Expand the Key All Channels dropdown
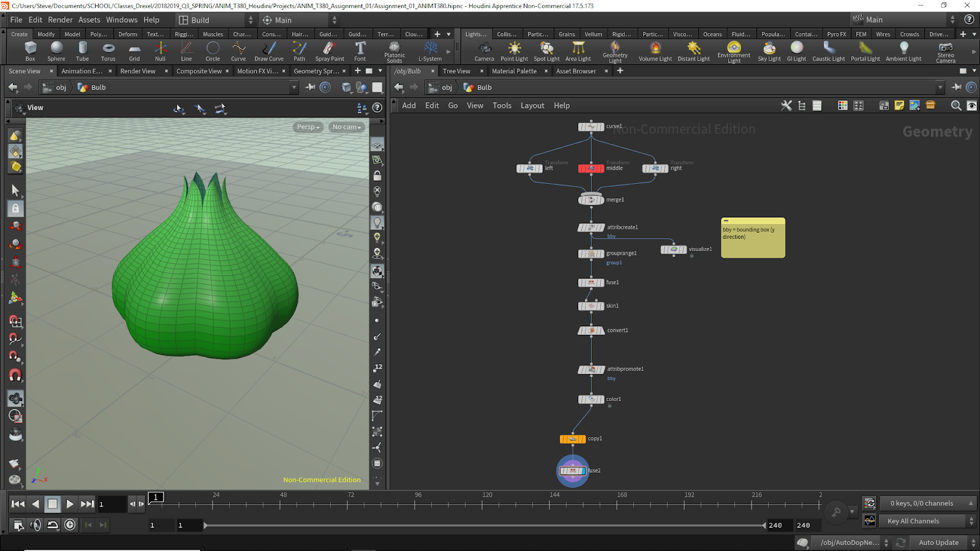Screen dimensions: 980x551 971,521
